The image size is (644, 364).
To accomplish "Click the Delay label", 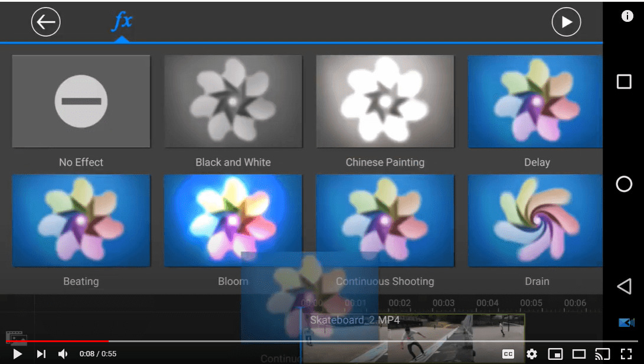I will 537,162.
